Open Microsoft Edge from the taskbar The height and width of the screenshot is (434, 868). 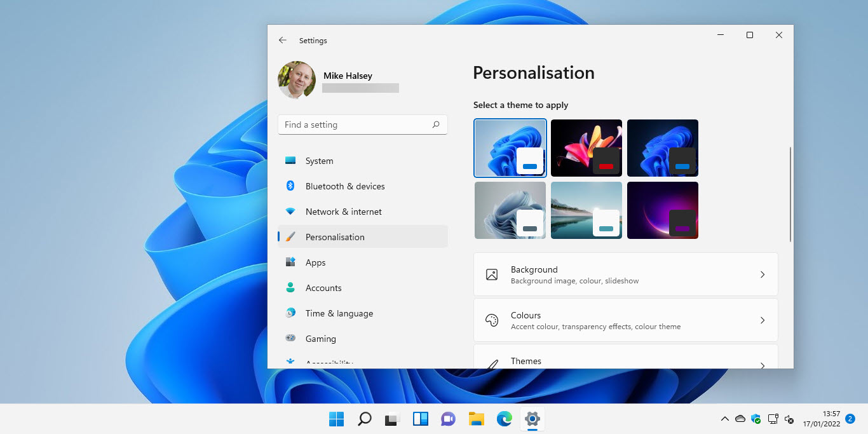click(504, 419)
